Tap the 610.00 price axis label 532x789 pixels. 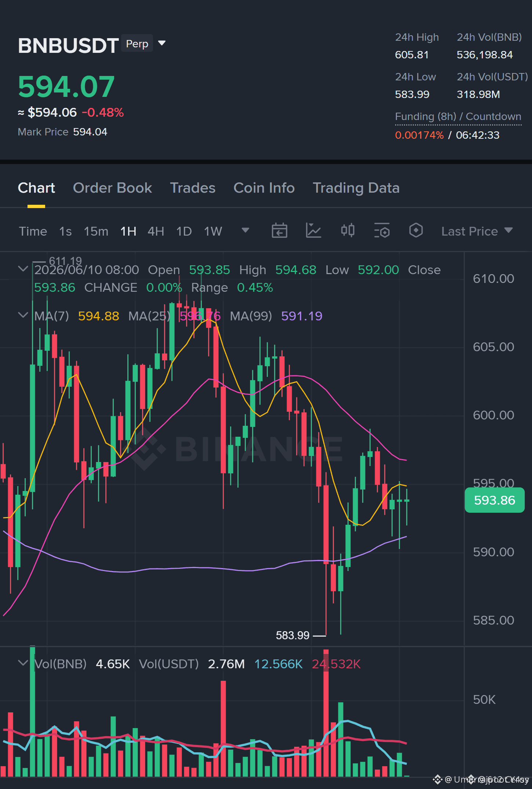[493, 279]
